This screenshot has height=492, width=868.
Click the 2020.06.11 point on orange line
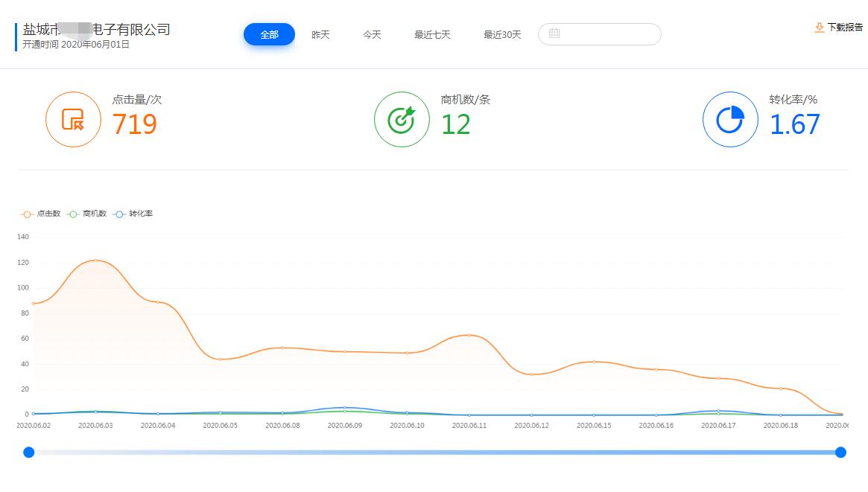pyautogui.click(x=469, y=335)
